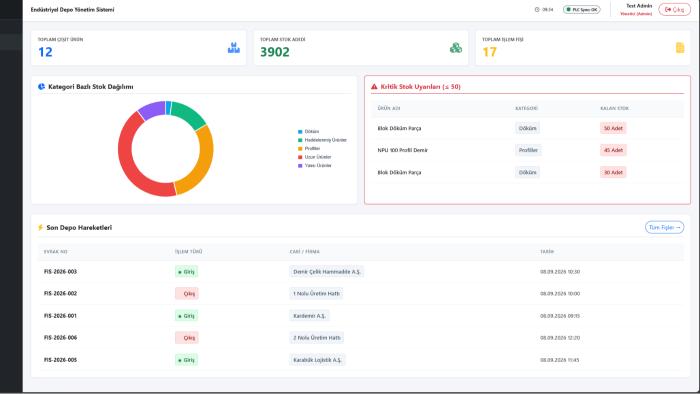Click the Giriş badge in FIS-2026-005 row
Image resolution: width=700 pixels, height=394 pixels.
pyautogui.click(x=186, y=360)
